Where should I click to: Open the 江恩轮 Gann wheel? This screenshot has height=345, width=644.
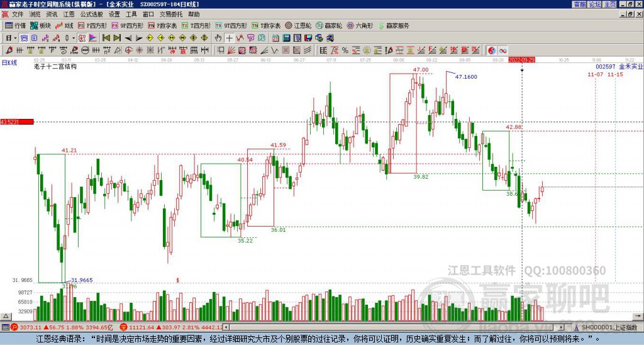[x=298, y=25]
